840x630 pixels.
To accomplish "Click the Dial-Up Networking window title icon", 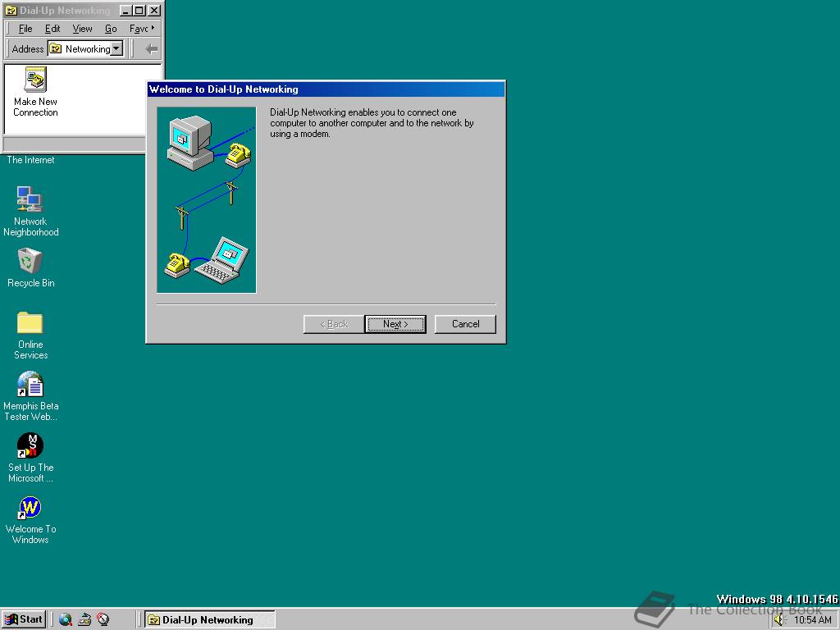I will tap(11, 10).
